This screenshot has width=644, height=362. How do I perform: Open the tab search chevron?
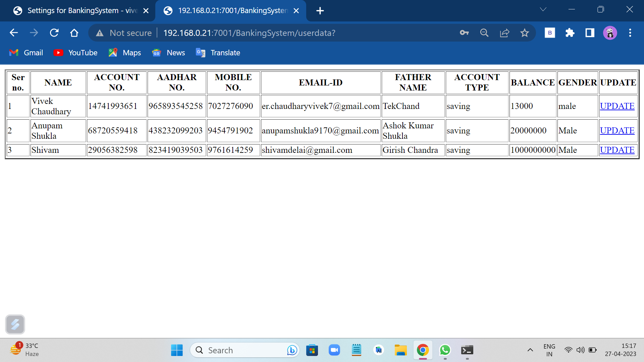tap(543, 9)
